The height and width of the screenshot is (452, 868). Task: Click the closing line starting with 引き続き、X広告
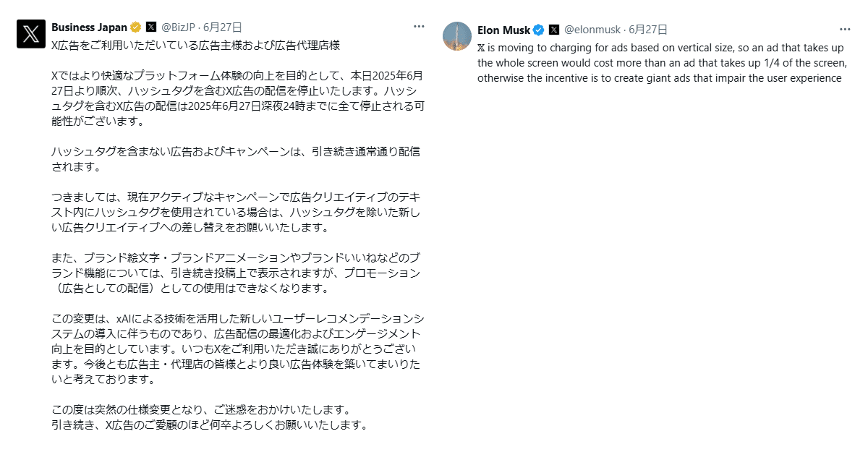pos(210,425)
